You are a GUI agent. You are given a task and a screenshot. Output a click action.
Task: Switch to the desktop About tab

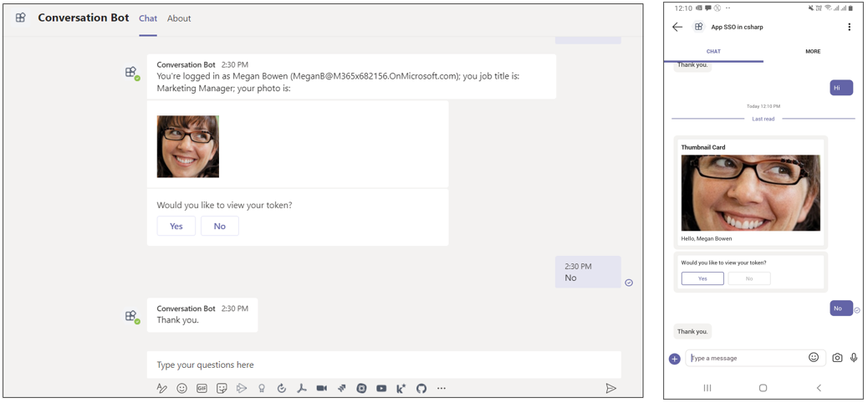point(179,18)
